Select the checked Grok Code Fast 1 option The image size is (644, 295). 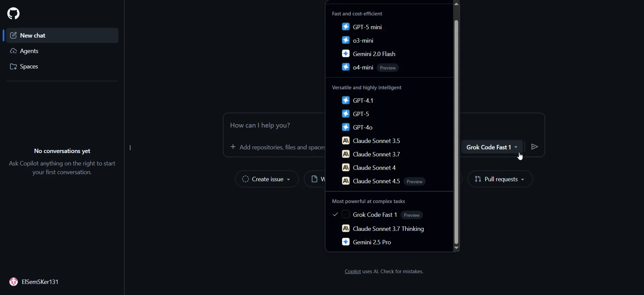pos(375,215)
